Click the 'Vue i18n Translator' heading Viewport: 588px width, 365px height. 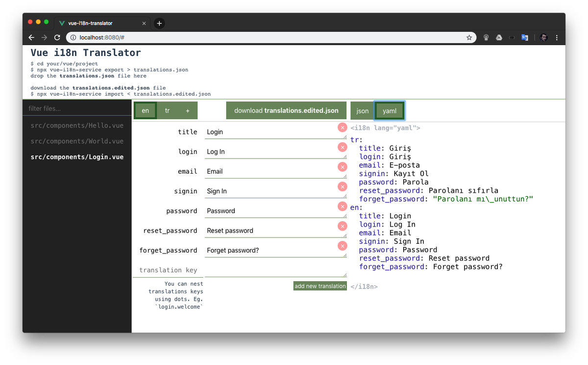[x=86, y=52]
